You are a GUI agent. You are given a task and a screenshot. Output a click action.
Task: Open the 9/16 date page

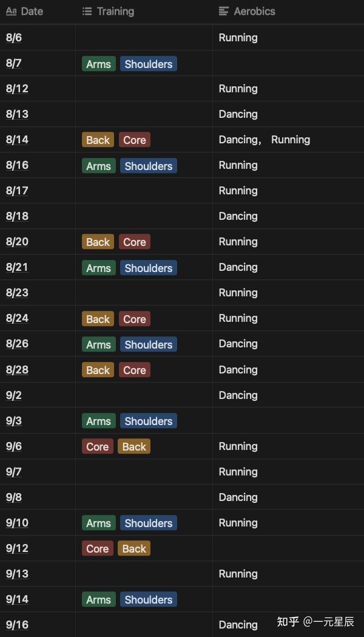(17, 625)
